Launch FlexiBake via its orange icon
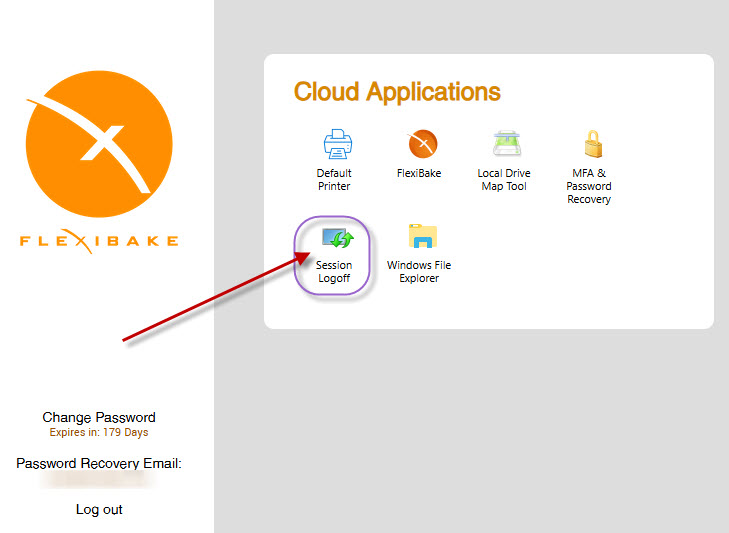The image size is (729, 533). click(x=423, y=145)
